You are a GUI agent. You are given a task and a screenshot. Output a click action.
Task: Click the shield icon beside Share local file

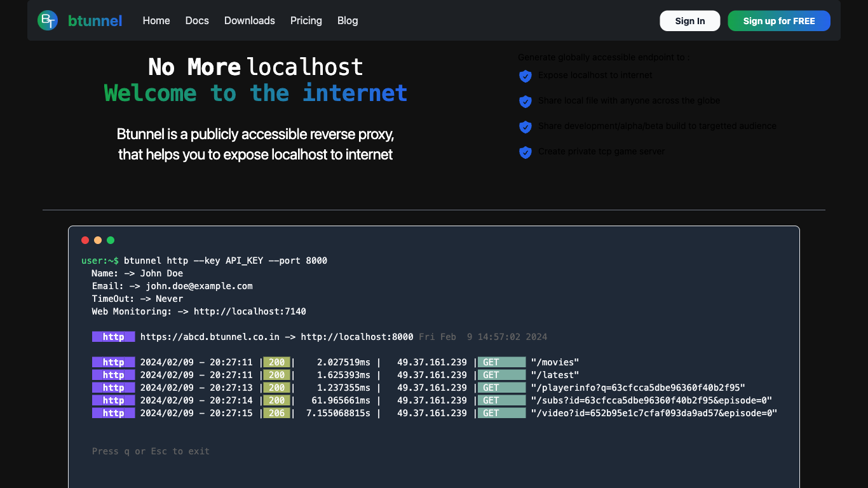pyautogui.click(x=525, y=102)
